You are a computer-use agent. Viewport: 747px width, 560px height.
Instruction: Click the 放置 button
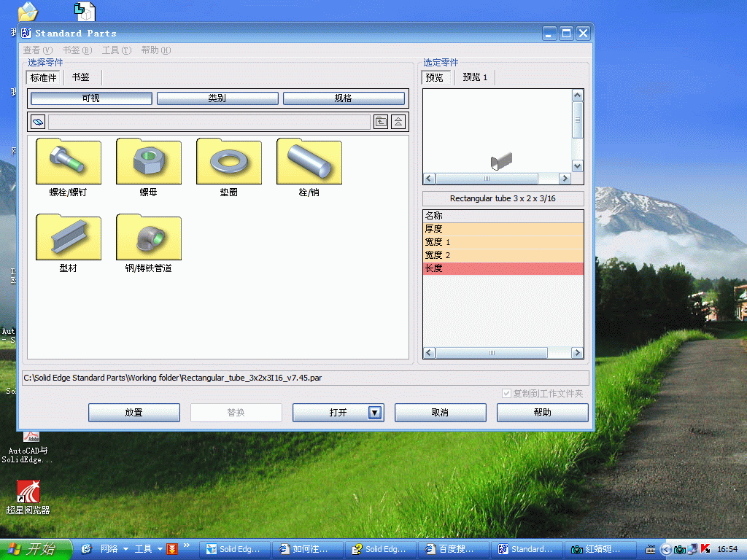[x=133, y=412]
